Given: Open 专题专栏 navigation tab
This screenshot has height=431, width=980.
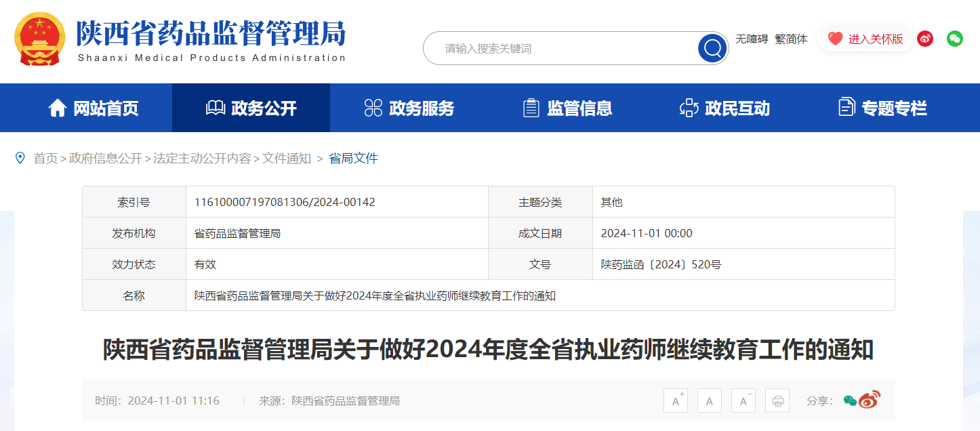Looking at the screenshot, I should [x=882, y=108].
